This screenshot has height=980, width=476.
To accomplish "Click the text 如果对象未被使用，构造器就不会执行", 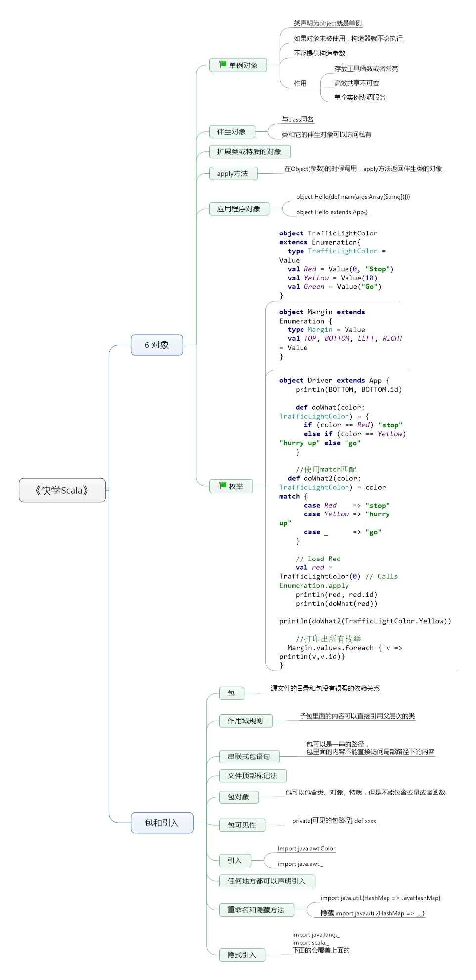I will 348,38.
